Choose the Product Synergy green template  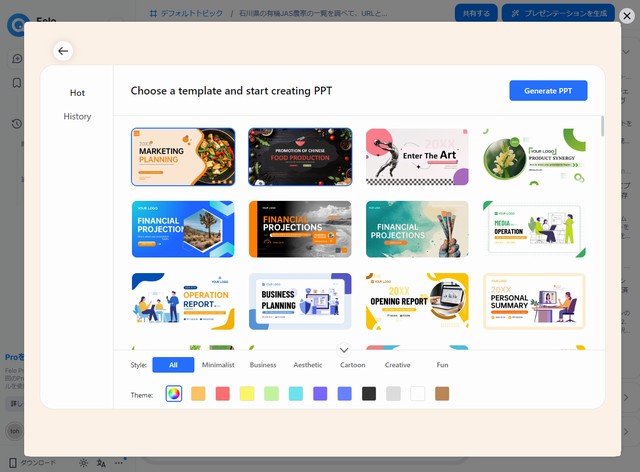click(534, 157)
